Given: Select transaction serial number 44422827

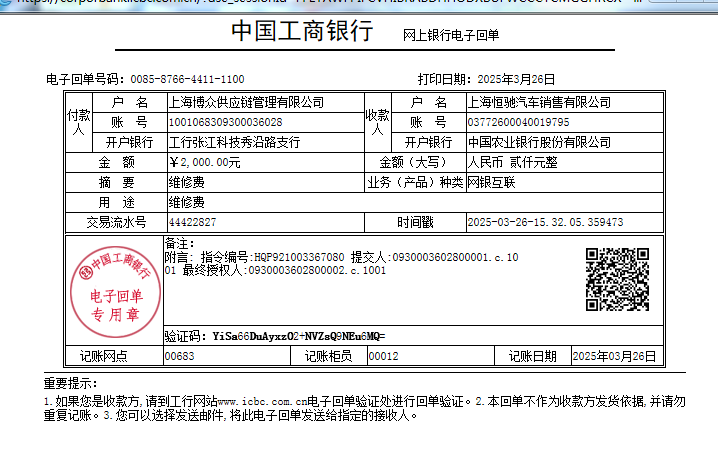Looking at the screenshot, I should pyautogui.click(x=192, y=222).
